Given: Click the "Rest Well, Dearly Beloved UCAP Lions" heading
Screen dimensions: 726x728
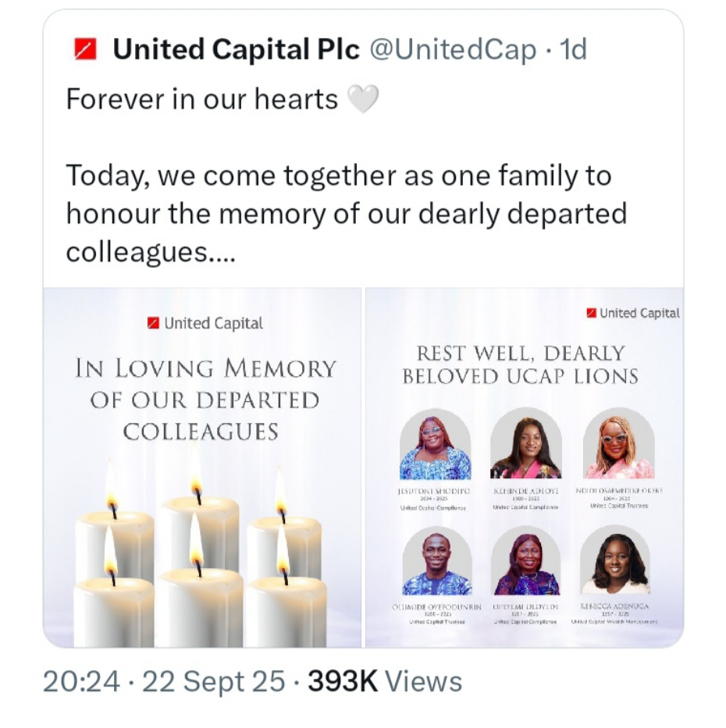Looking at the screenshot, I should (x=520, y=364).
